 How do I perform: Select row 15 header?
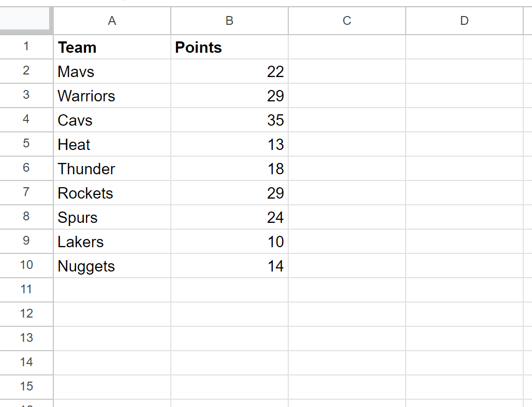pos(26,387)
